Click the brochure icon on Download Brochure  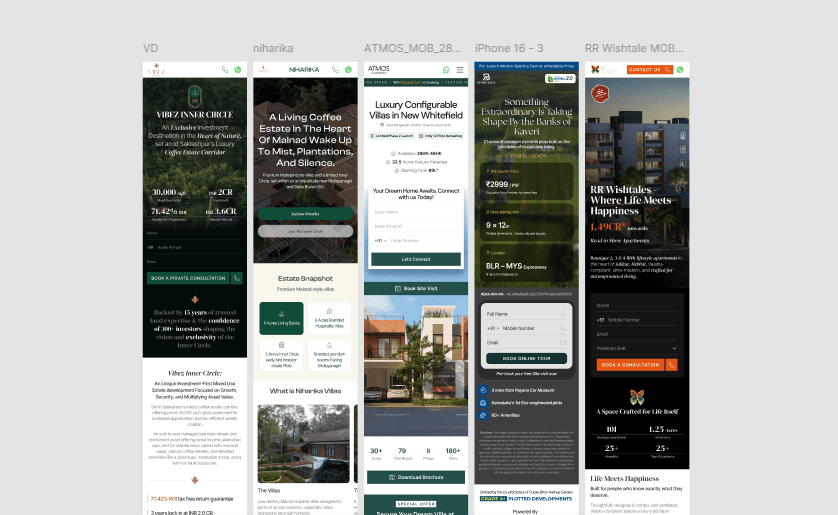click(x=392, y=477)
